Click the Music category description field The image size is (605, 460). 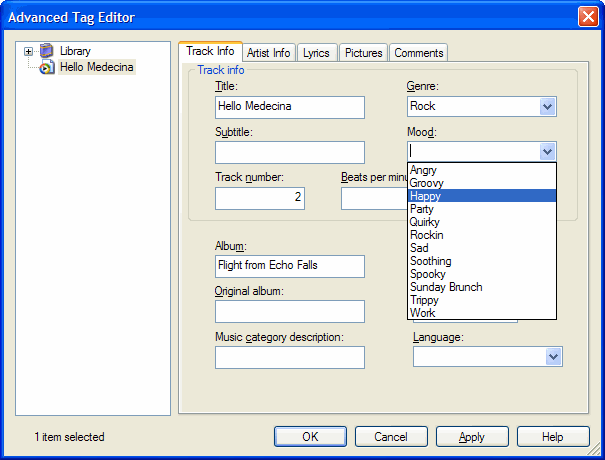click(290, 357)
